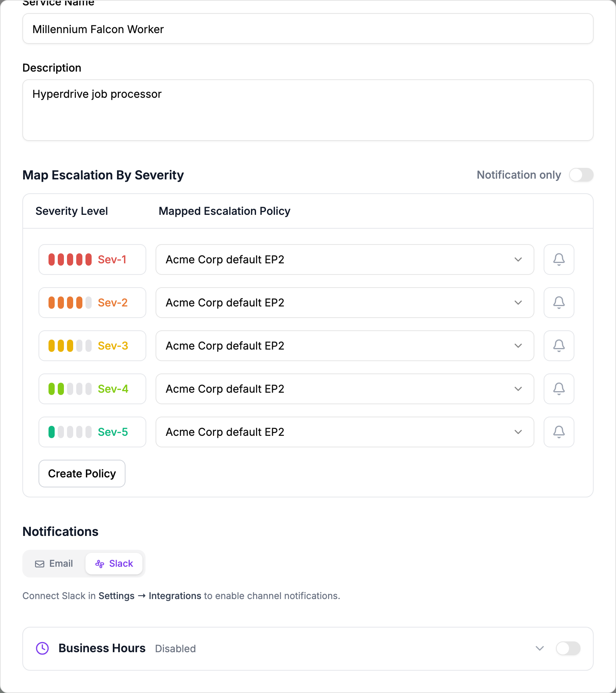Open Sev-3 escalation policy dropdown

pyautogui.click(x=345, y=346)
